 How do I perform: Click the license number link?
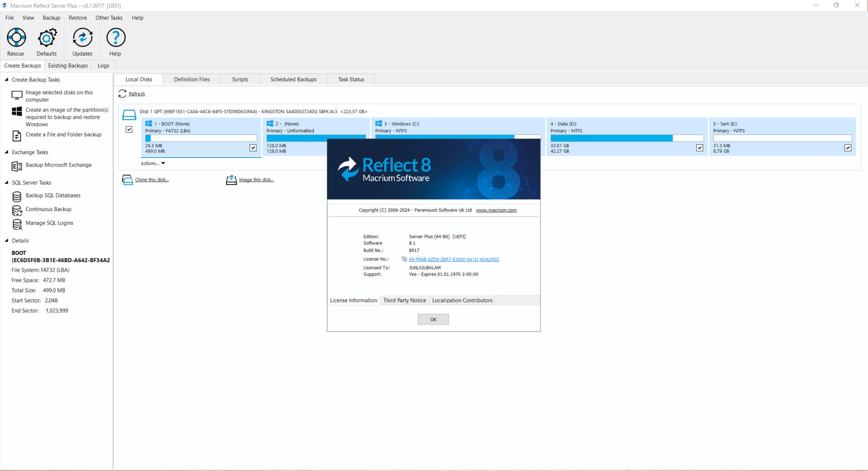point(454,260)
